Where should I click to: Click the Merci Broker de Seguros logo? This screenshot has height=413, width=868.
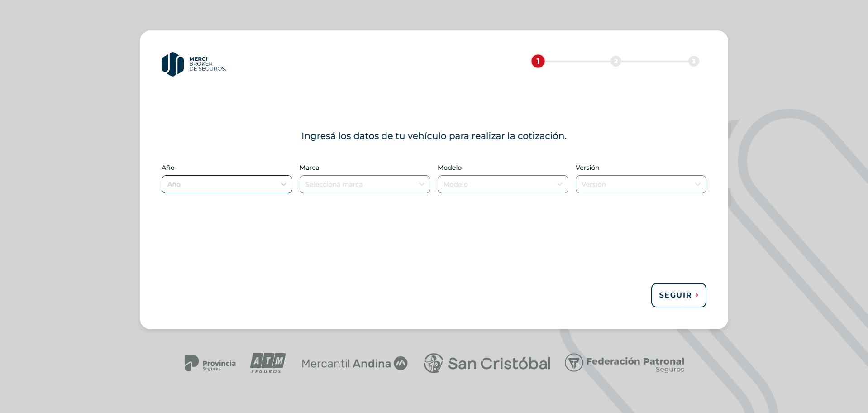tap(194, 64)
